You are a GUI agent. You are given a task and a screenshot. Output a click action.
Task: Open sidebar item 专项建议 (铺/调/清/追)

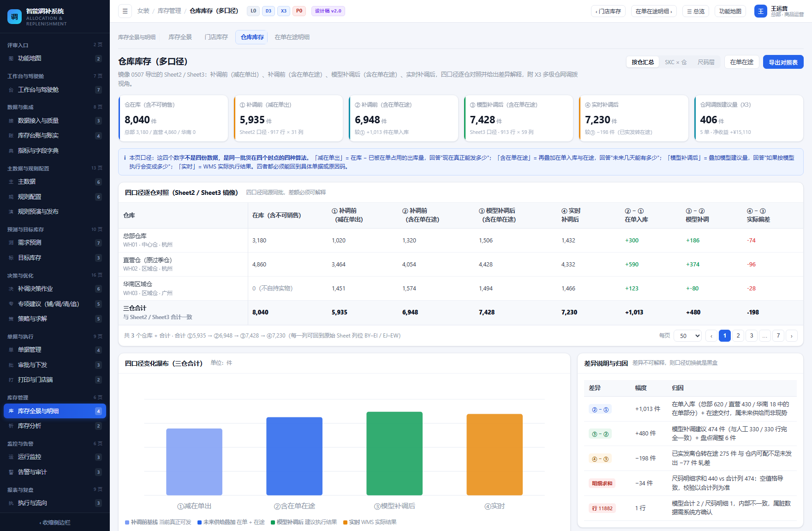55,304
